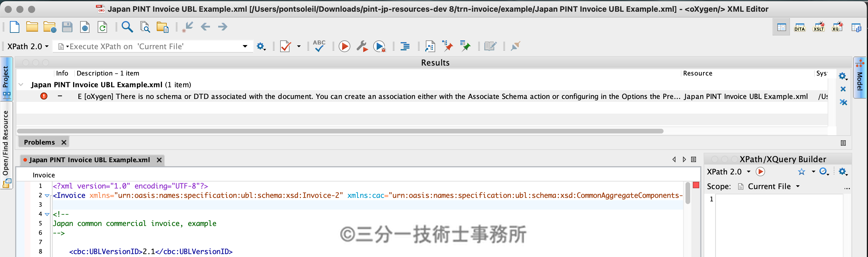The width and height of the screenshot is (868, 257).
Task: Execute XPath in Builder with play button
Action: (760, 172)
